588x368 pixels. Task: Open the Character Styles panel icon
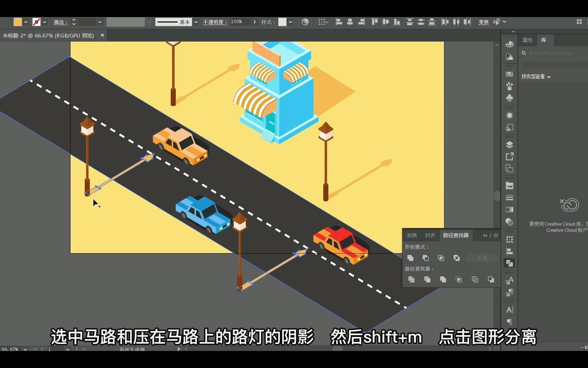[509, 281]
